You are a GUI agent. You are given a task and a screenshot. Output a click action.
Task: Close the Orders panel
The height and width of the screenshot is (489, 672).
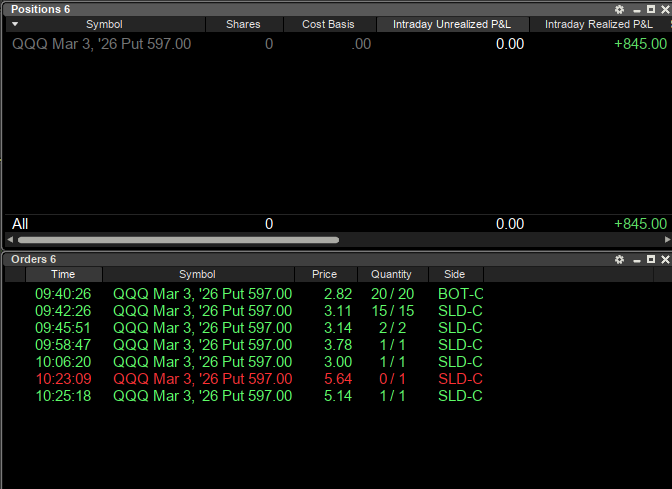click(x=666, y=259)
